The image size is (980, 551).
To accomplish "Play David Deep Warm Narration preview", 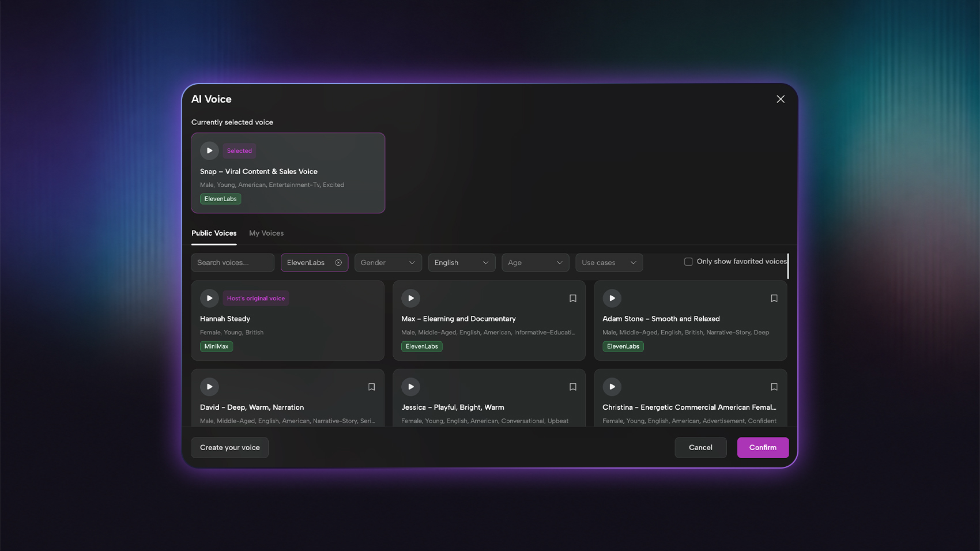I will [x=209, y=387].
